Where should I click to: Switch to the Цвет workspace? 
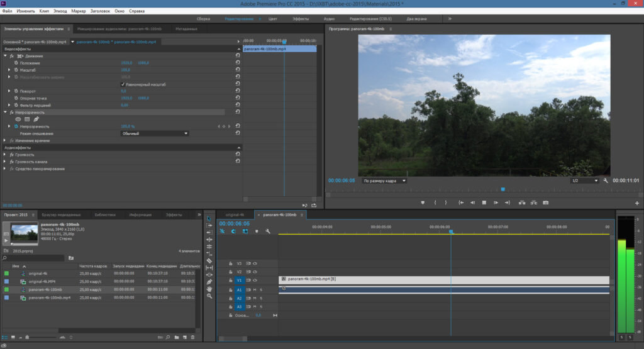(273, 19)
